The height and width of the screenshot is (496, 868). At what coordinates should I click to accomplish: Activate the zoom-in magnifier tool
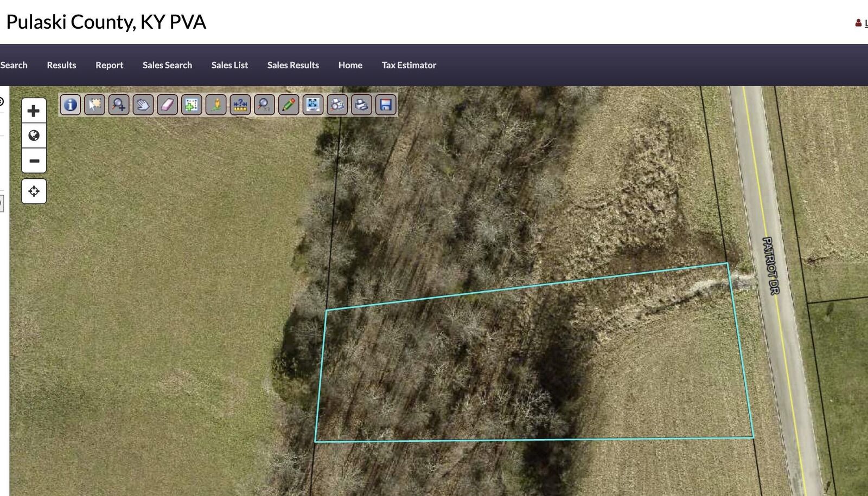pyautogui.click(x=119, y=105)
